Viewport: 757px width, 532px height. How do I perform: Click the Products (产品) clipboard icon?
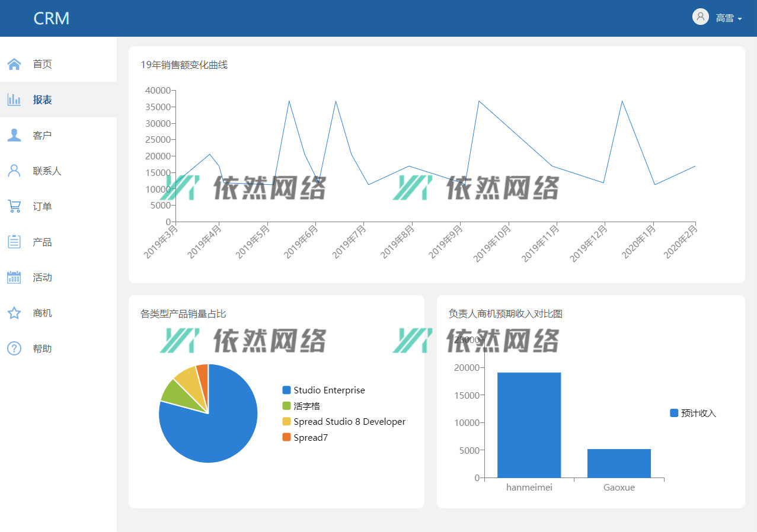click(x=14, y=242)
